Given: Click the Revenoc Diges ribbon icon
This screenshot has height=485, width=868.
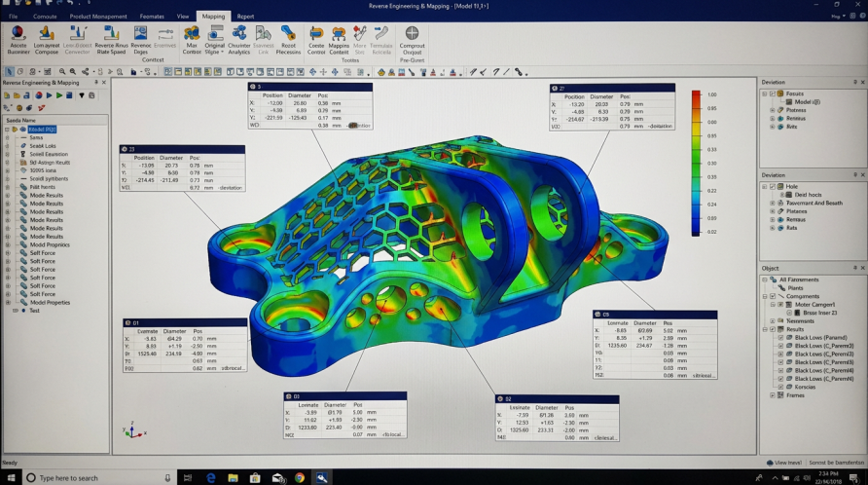Looking at the screenshot, I should coord(140,33).
